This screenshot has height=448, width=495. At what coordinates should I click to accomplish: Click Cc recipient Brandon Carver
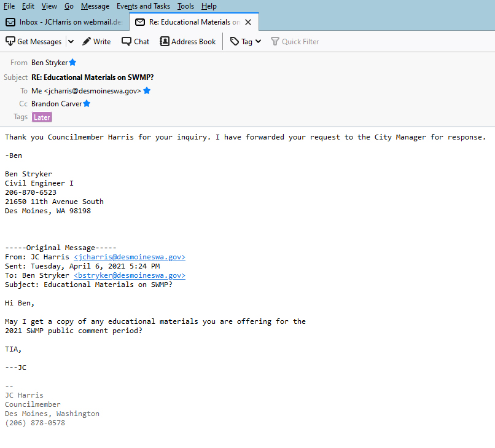coord(57,104)
